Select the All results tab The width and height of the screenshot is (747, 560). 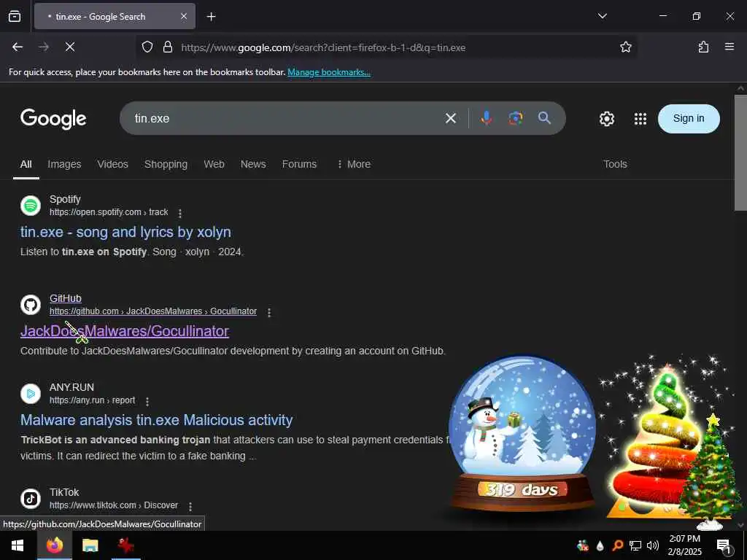[x=26, y=164]
